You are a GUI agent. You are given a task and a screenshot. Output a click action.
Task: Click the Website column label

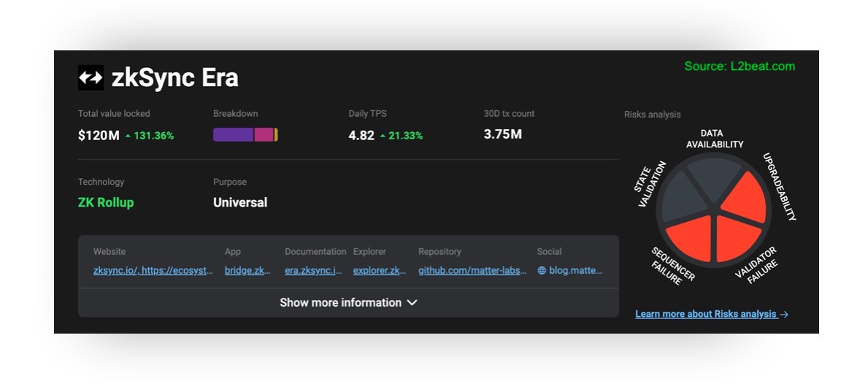click(x=110, y=251)
